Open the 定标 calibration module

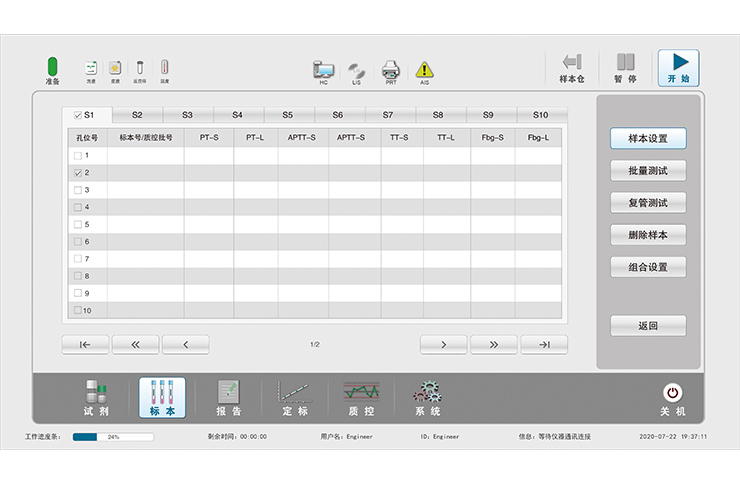[295, 398]
